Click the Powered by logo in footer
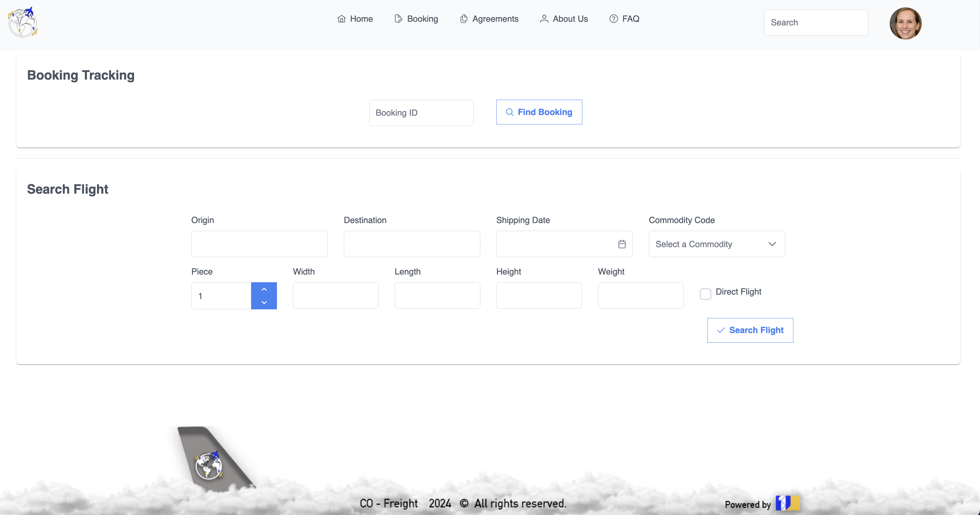The image size is (980, 515). [787, 503]
